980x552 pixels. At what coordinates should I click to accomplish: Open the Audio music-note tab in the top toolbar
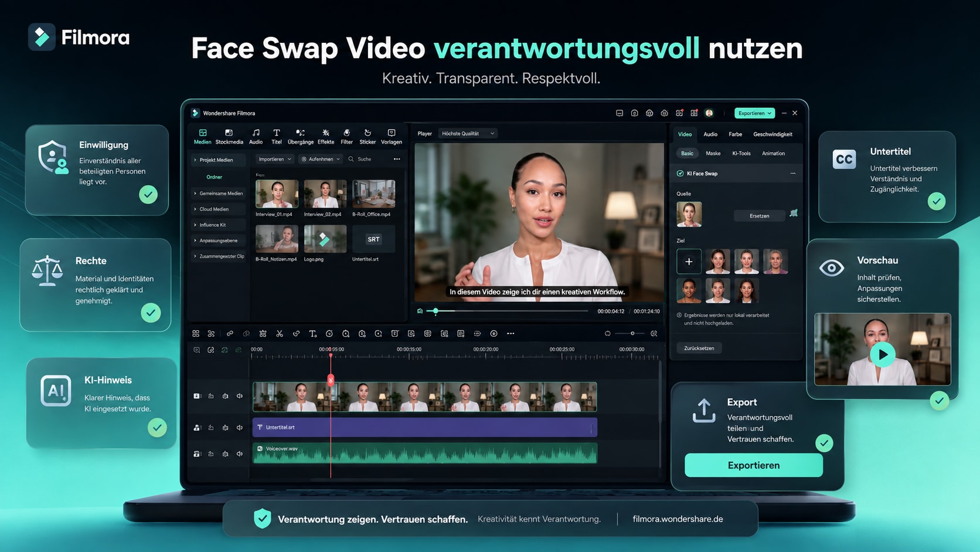(256, 137)
